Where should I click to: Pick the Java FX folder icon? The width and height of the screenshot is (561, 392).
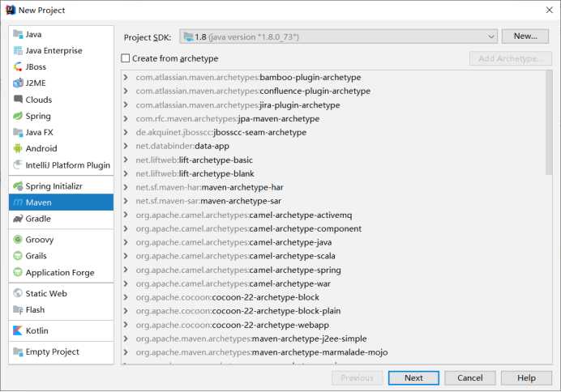pos(18,132)
